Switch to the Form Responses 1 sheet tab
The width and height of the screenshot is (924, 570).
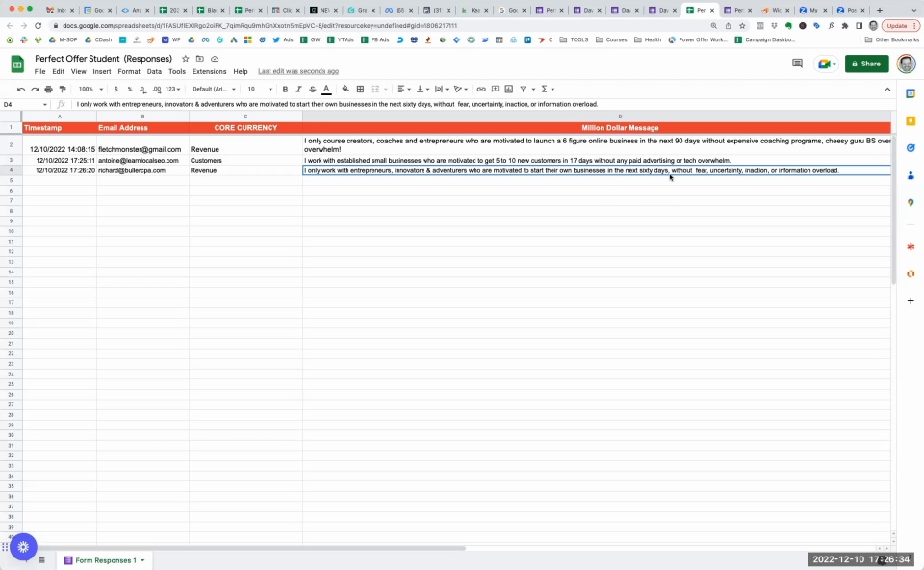coord(105,560)
